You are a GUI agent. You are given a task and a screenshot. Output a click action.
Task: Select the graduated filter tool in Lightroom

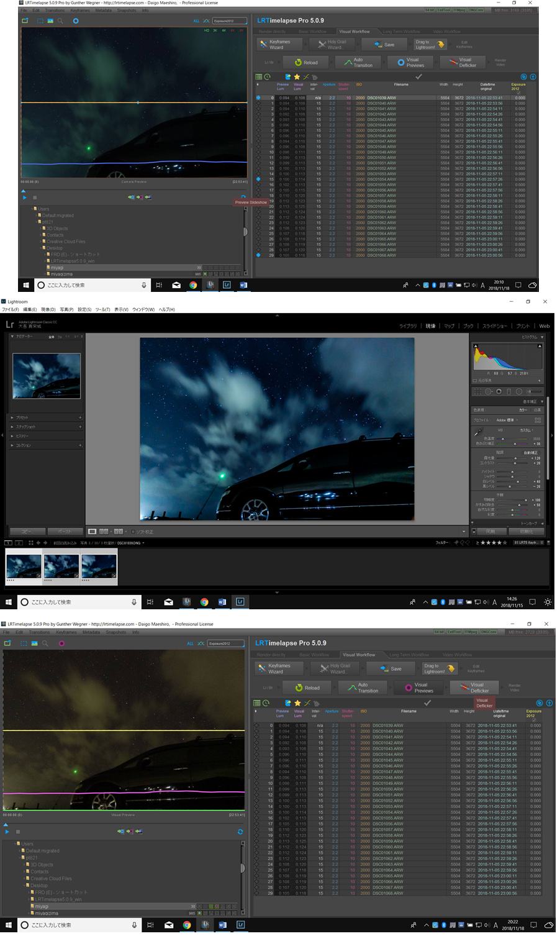[509, 391]
